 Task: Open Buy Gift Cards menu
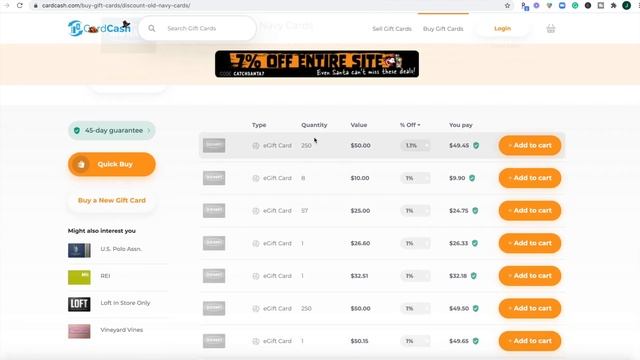pyautogui.click(x=443, y=29)
